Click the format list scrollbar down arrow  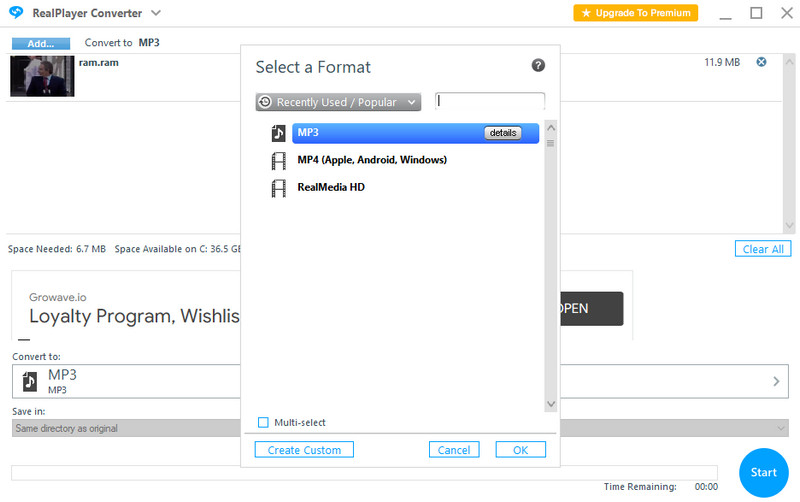(x=550, y=404)
